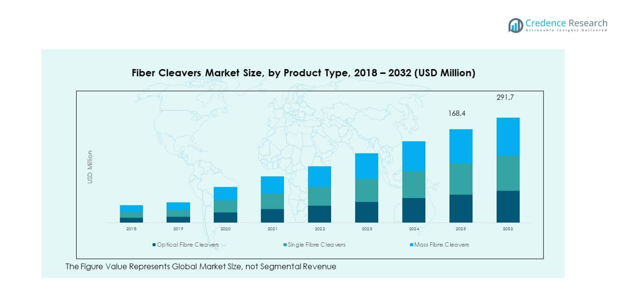
Task: Click the Credence Research logo icon
Action: (515, 25)
